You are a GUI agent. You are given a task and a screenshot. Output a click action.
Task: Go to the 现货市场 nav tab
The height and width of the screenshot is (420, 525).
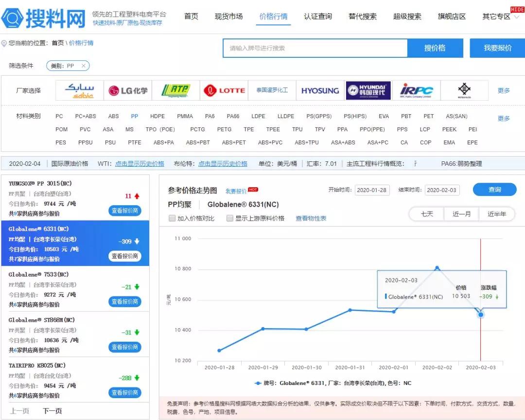(228, 17)
